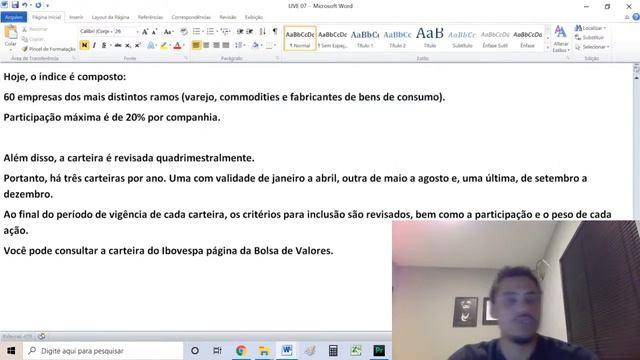Activate Pincel de Formatação format painter
Image resolution: width=640 pixels, height=360 pixels.
click(49, 49)
